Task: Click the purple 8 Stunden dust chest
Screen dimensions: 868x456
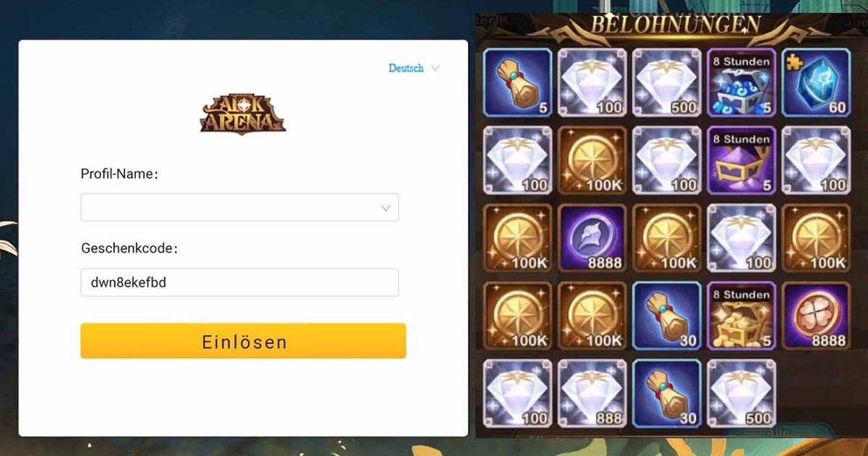Action: click(x=741, y=160)
